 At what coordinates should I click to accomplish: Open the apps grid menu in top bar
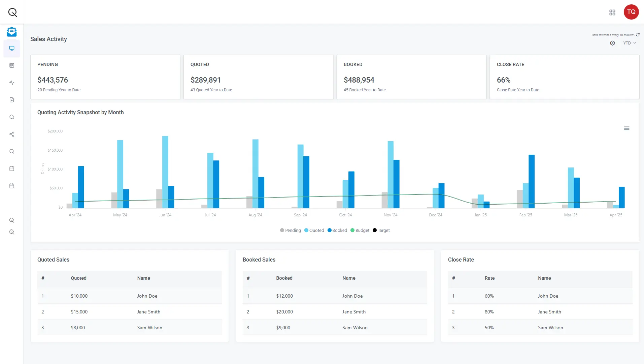(x=612, y=12)
